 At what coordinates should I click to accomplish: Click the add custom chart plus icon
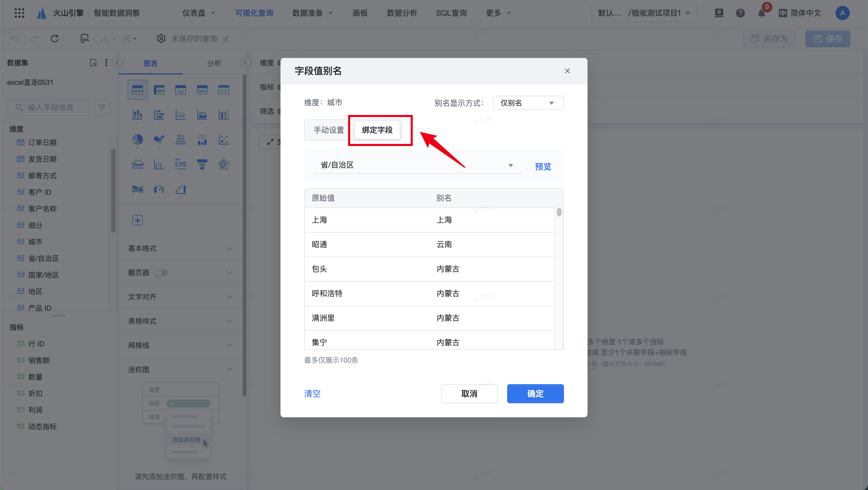pyautogui.click(x=138, y=220)
